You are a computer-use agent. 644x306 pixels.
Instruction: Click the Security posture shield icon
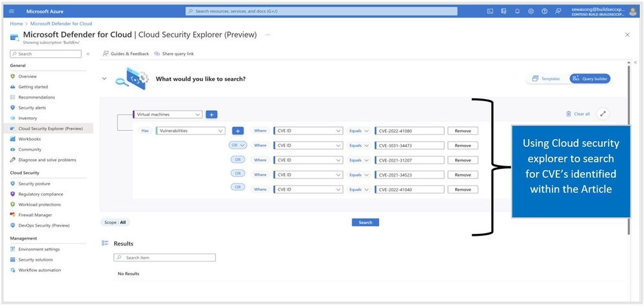pyautogui.click(x=13, y=184)
